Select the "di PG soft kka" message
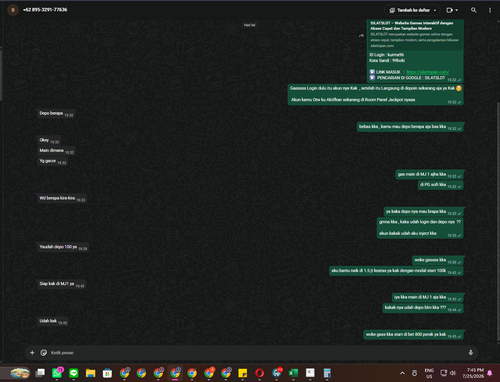Viewport: 500px width, 382px height. pos(440,185)
